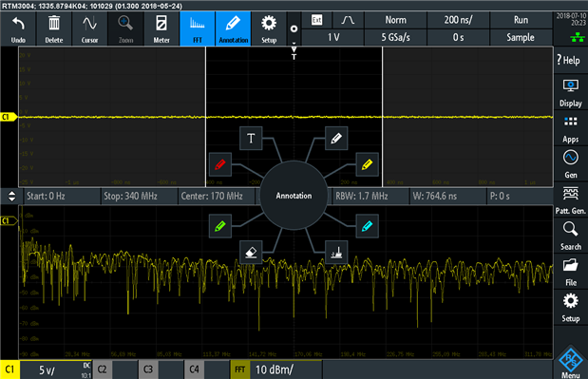Click the clear-all annotations broom icon
The width and height of the screenshot is (588, 379).
(336, 253)
